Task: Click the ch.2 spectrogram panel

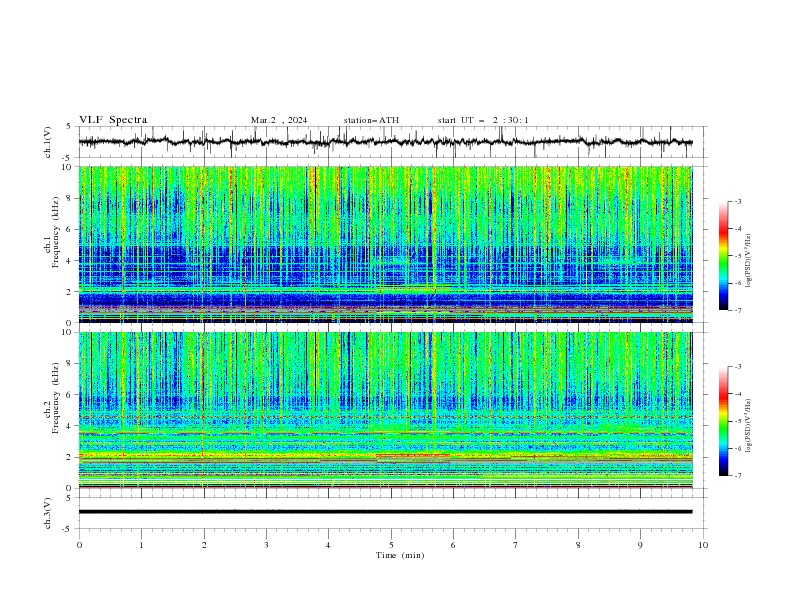Action: pos(385,410)
